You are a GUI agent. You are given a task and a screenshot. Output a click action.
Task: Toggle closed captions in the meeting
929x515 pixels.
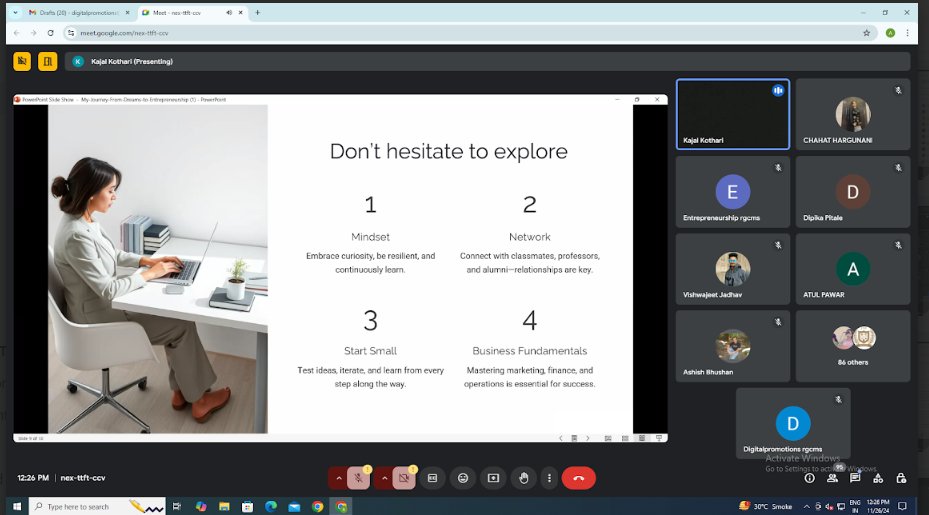tap(432, 478)
